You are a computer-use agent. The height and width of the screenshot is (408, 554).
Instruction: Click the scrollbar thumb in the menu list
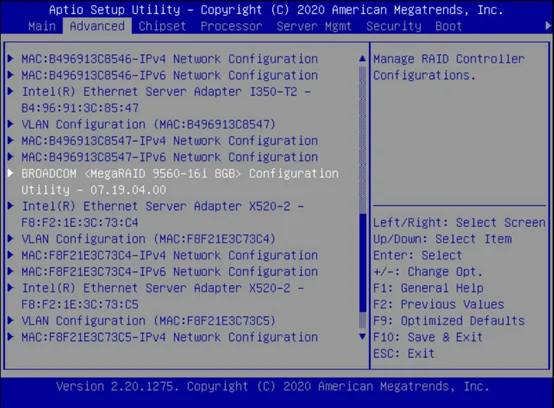363,263
